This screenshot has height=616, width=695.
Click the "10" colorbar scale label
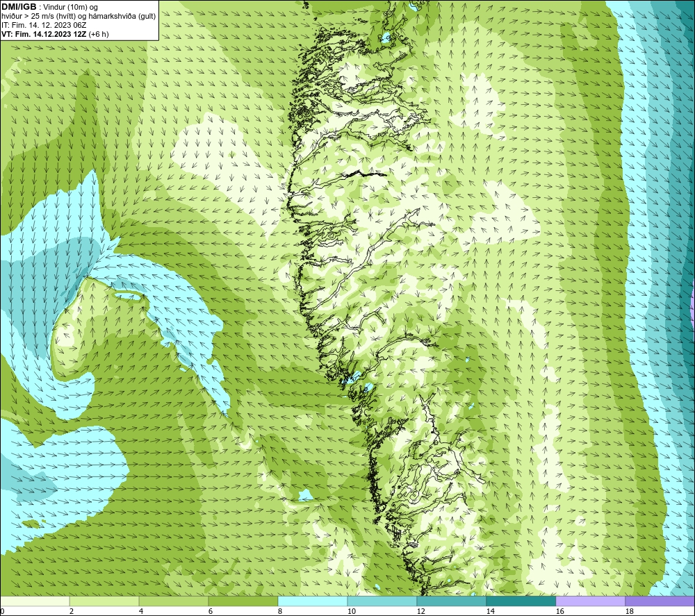(351, 612)
